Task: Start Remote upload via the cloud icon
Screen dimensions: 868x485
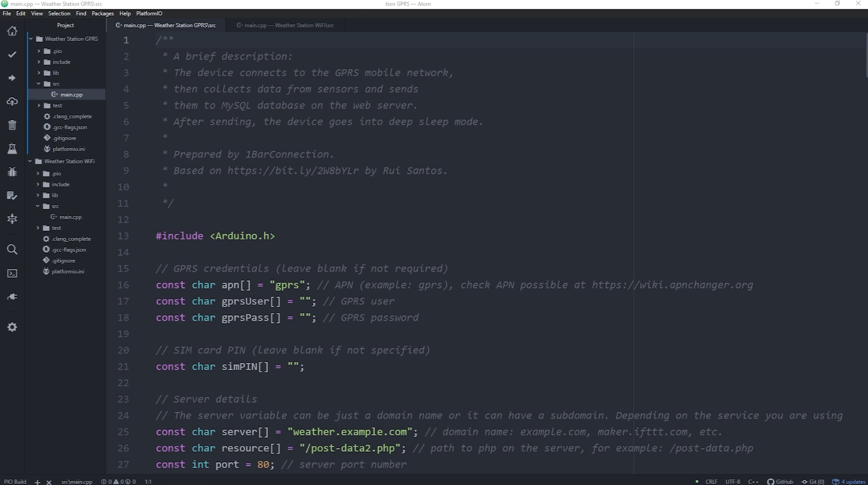Action: point(11,102)
